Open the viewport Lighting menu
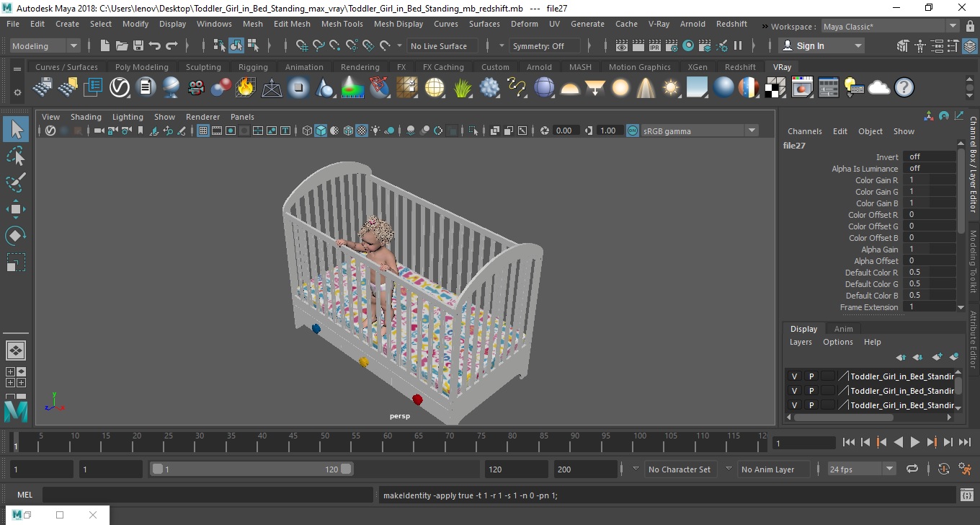Screen dimensions: 980x525 128,117
